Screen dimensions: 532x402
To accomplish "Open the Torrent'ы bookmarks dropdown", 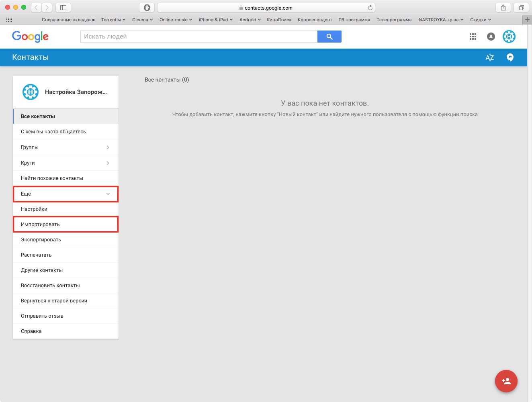I will [x=113, y=20].
